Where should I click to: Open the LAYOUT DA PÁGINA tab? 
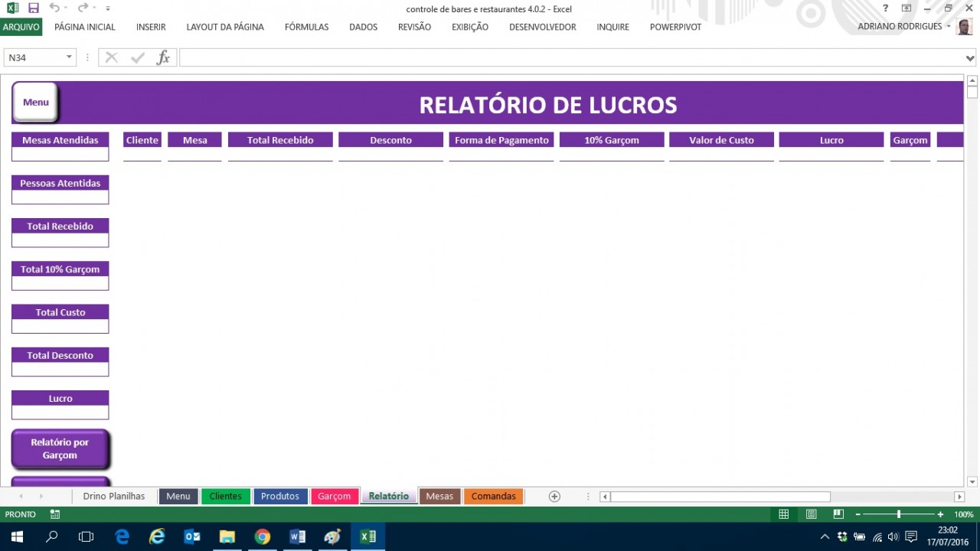coord(225,27)
